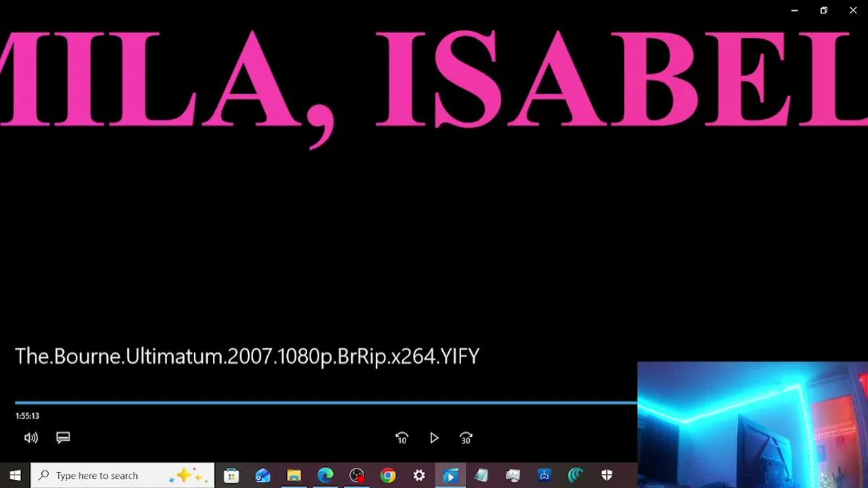Open Windows Security shield icon in taskbar
This screenshot has width=868, height=488.
tap(607, 476)
